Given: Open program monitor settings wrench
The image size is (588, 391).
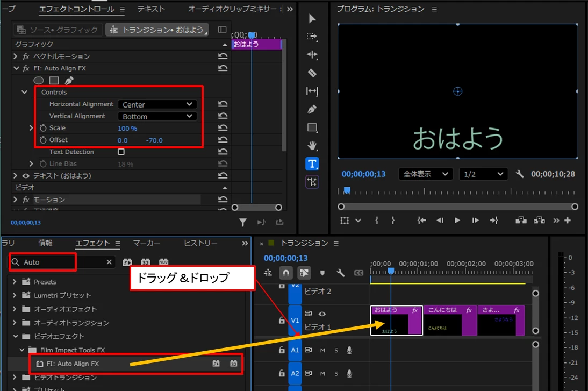Looking at the screenshot, I should [519, 174].
